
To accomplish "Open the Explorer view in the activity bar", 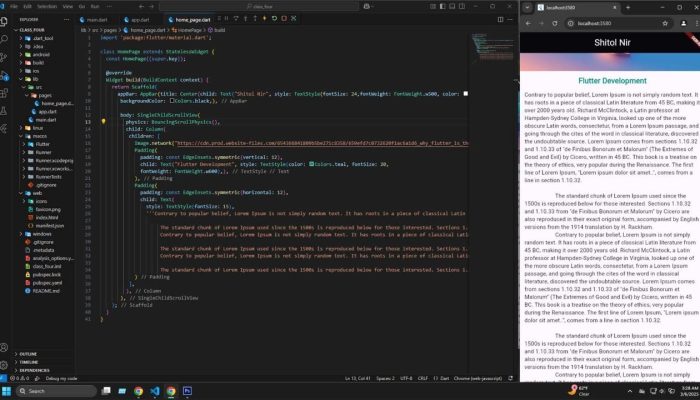I will (4, 21).
